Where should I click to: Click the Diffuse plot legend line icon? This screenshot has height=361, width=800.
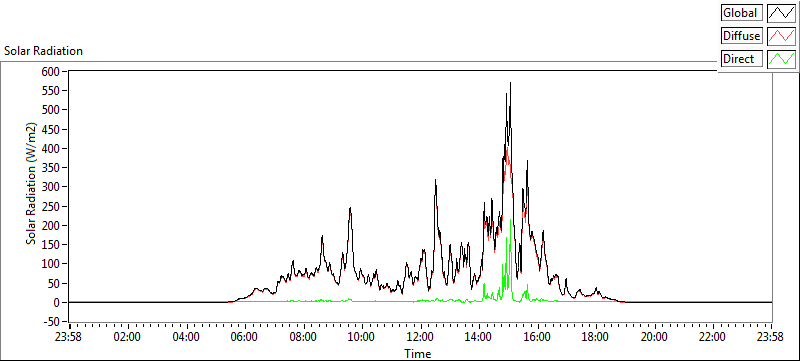(781, 36)
